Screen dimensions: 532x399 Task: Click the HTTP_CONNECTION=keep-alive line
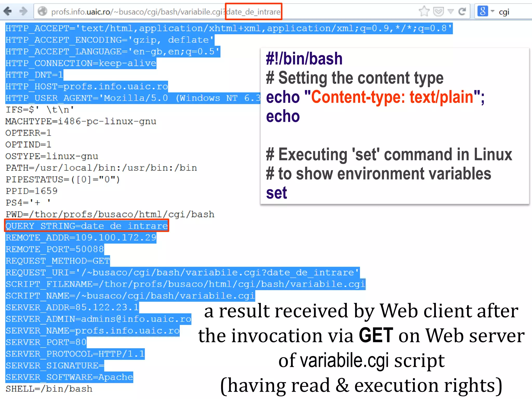click(x=81, y=63)
